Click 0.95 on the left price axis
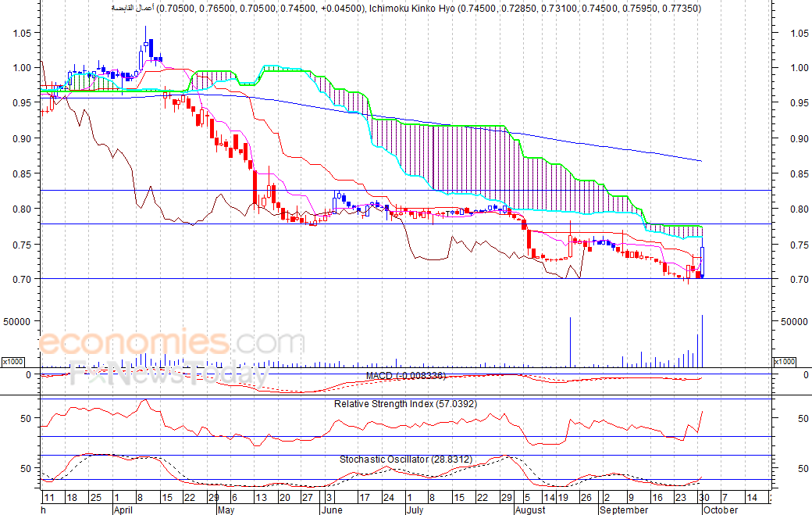812x515 pixels. pyautogui.click(x=22, y=102)
